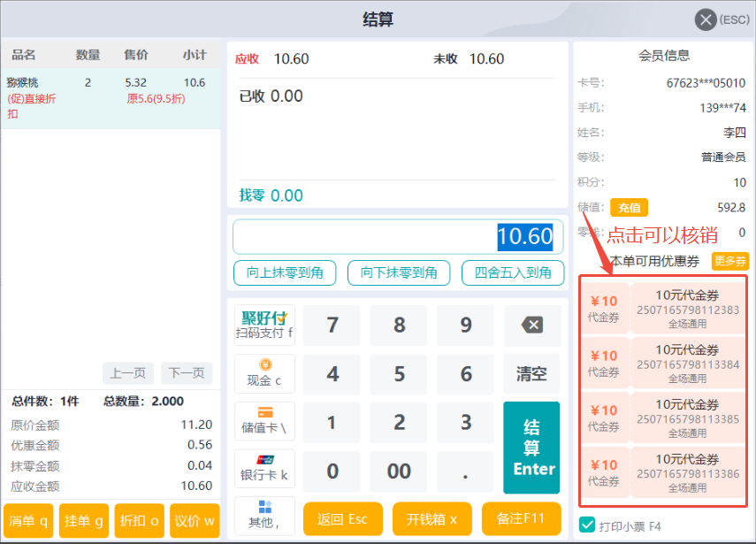Select the 猕猴桃 item row
Viewport: 756px width, 544px height.
pyautogui.click(x=111, y=98)
